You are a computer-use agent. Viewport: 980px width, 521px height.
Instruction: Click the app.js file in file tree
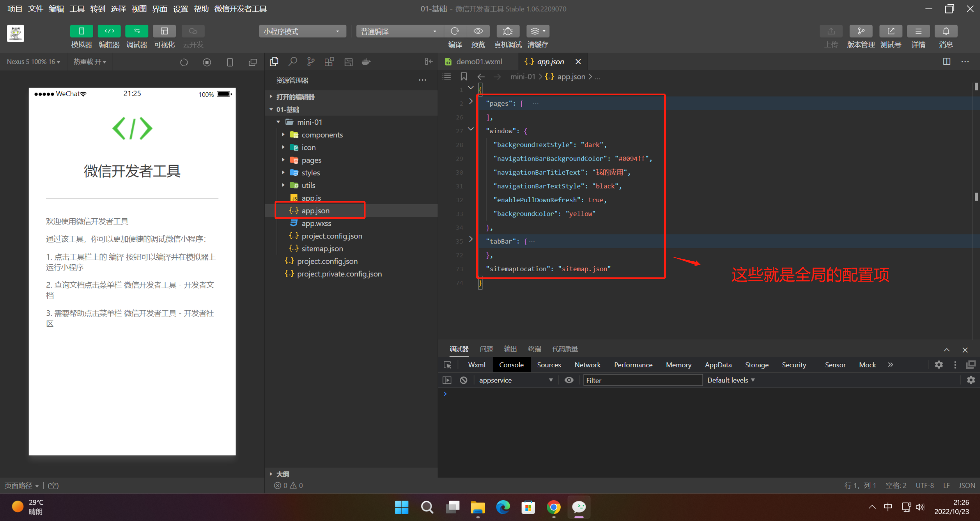point(311,198)
